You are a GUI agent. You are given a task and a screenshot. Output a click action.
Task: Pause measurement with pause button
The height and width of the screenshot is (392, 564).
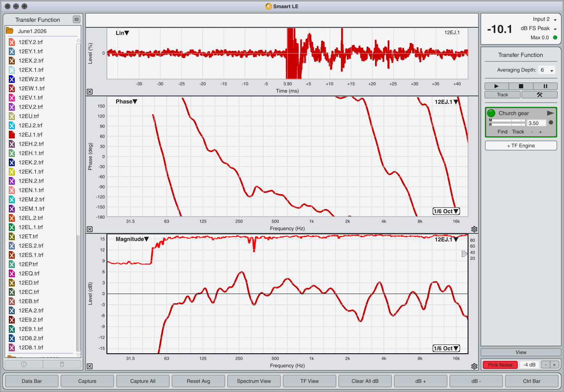[x=545, y=86]
